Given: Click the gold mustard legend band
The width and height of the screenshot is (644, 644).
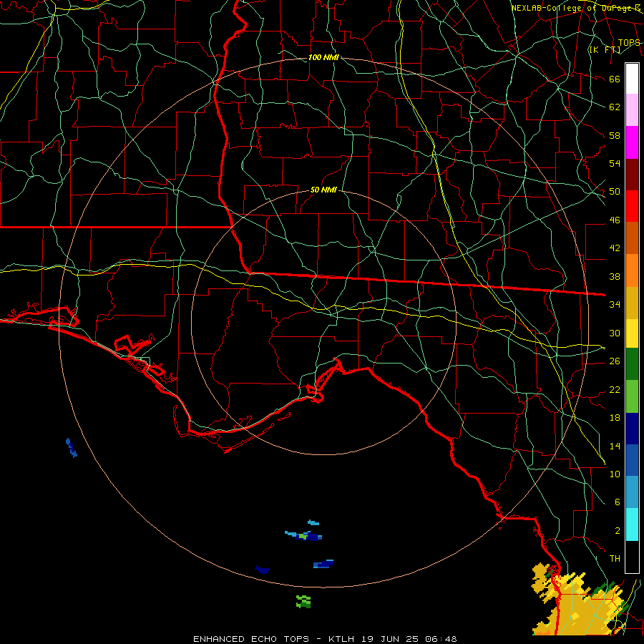Looking at the screenshot, I should coord(632,303).
